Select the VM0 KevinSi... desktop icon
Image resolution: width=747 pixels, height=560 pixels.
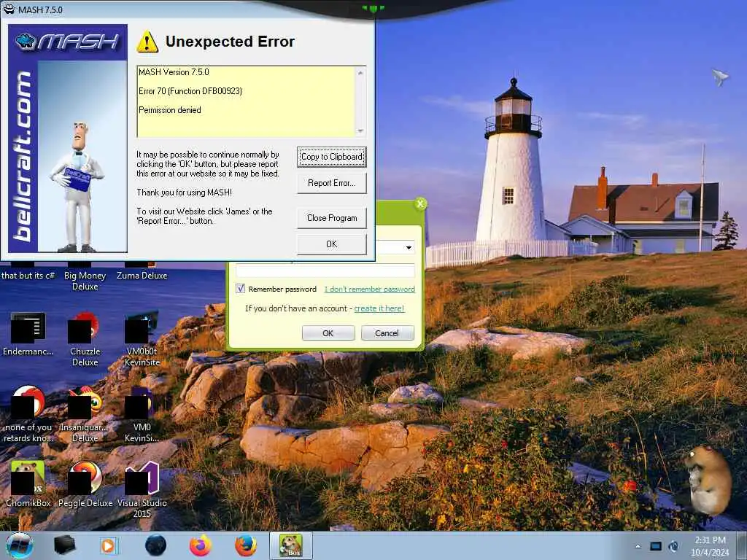[x=142, y=414]
